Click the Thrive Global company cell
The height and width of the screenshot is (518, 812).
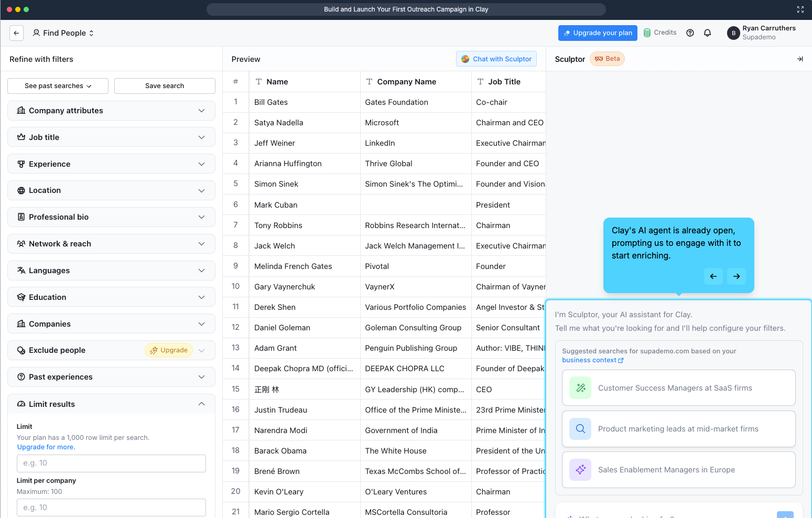[416, 164]
